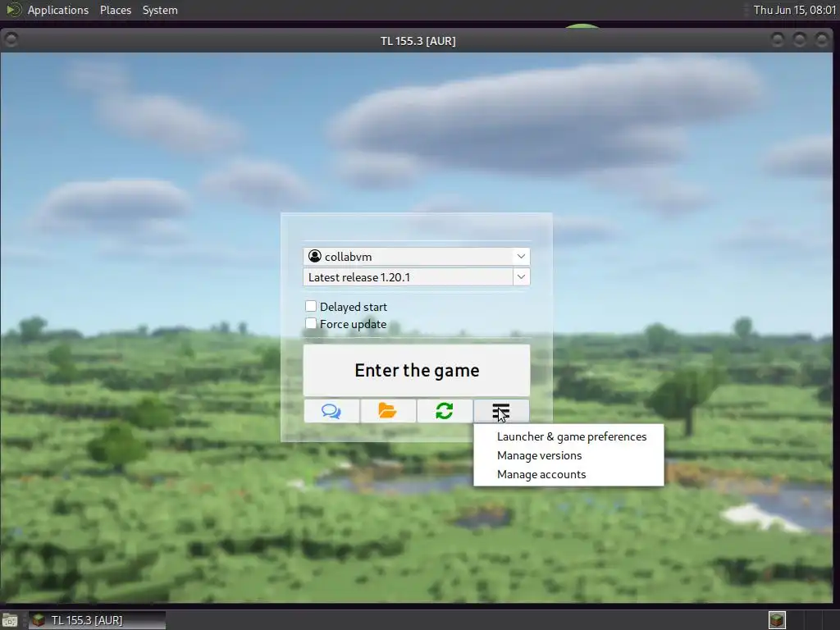The height and width of the screenshot is (630, 840).
Task: Click the Thu Jun 15 clock
Action: click(794, 10)
